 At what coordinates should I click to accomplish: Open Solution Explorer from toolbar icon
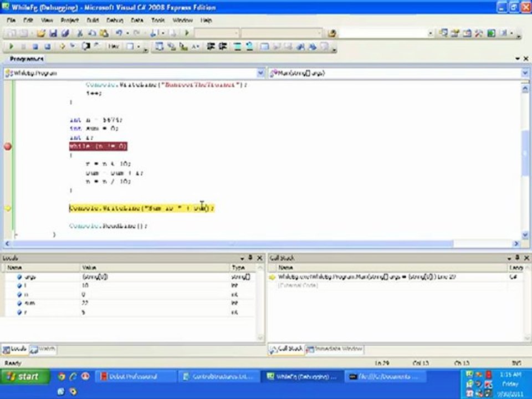[x=443, y=33]
